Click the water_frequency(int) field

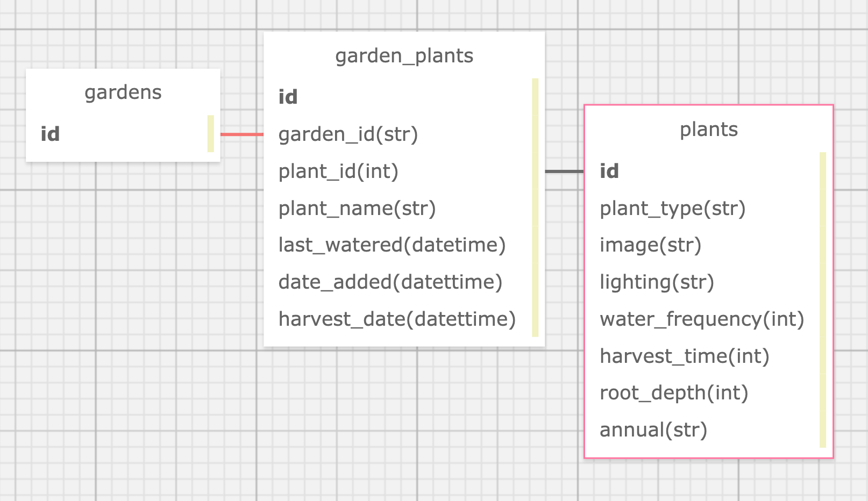[x=702, y=319]
